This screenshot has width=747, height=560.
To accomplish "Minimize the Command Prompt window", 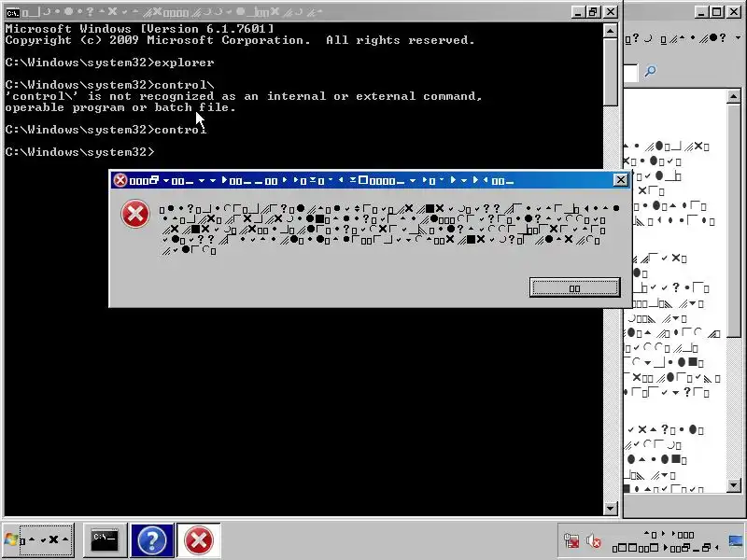I will pos(578,12).
